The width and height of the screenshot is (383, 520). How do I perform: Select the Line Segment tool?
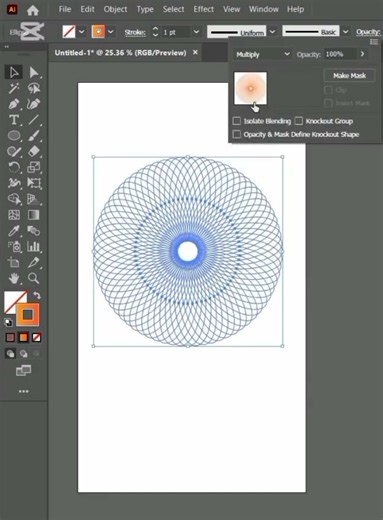(x=34, y=120)
